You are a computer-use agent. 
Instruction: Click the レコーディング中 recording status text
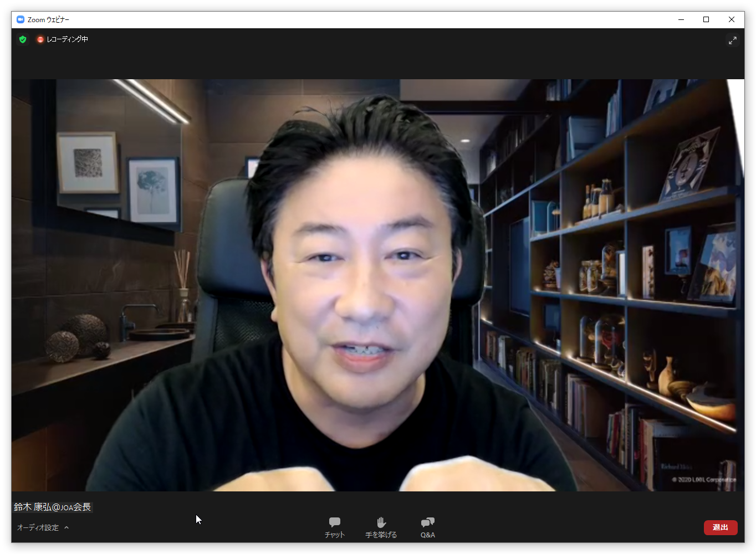pos(67,39)
